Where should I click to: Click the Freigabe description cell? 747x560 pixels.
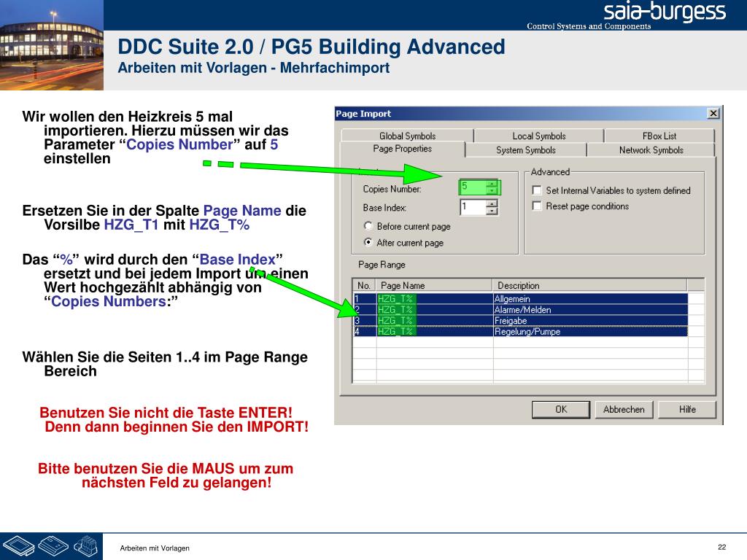coord(590,321)
